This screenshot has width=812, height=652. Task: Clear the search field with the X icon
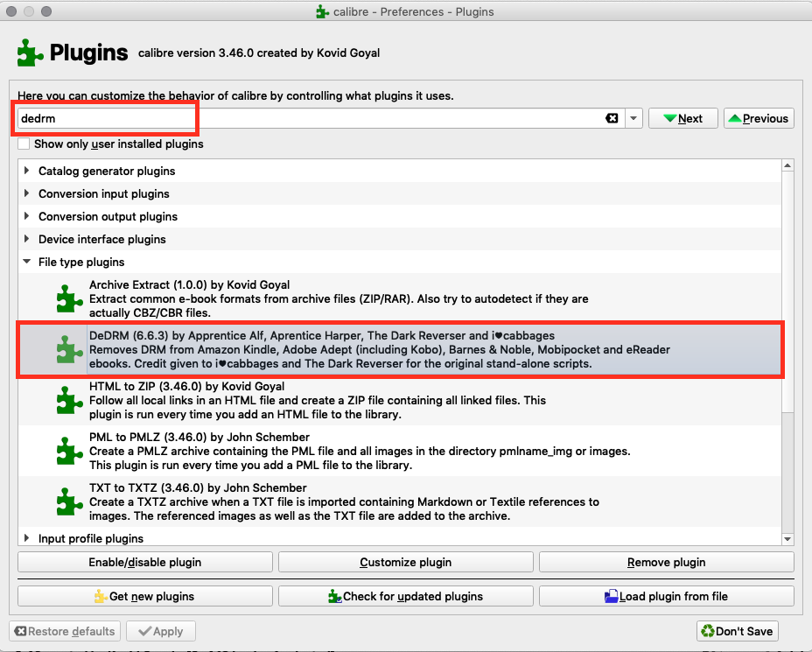(x=612, y=118)
